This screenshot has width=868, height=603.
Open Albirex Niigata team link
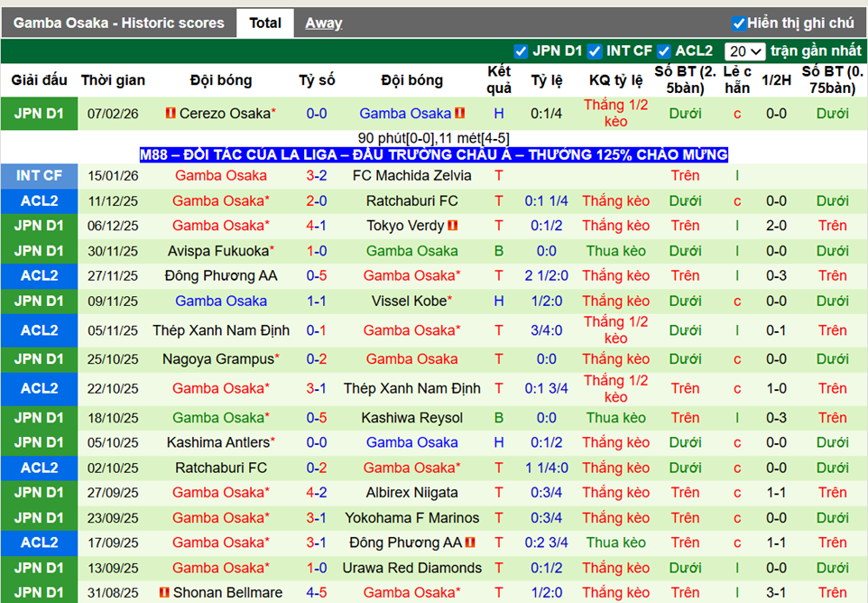(x=411, y=493)
